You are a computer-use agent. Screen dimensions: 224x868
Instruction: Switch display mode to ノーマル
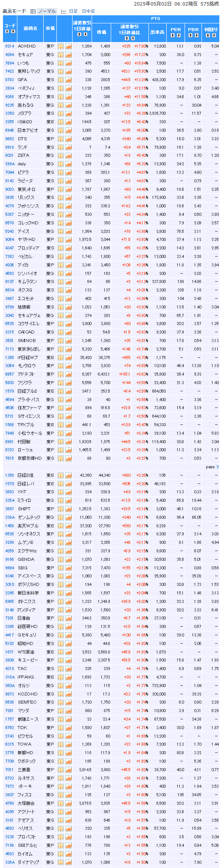point(46,11)
